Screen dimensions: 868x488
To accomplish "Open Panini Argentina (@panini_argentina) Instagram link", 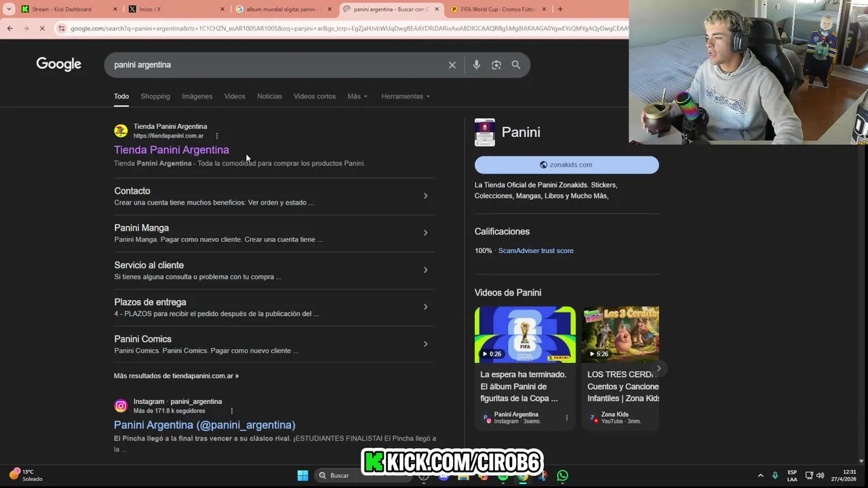I will click(x=204, y=425).
